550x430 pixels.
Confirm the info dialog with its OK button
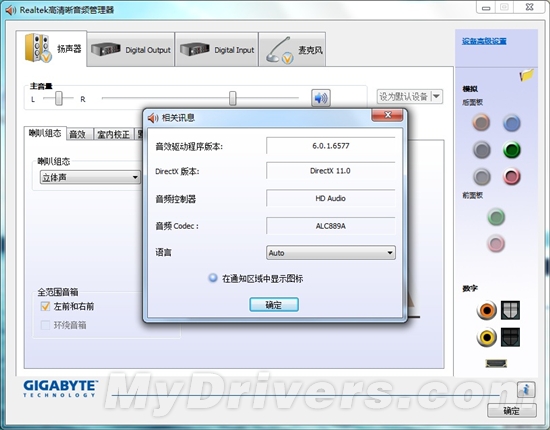274,304
